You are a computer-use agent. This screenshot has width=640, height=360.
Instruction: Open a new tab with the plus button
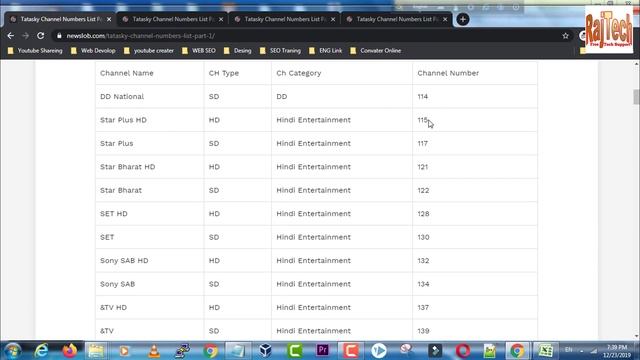(x=463, y=19)
